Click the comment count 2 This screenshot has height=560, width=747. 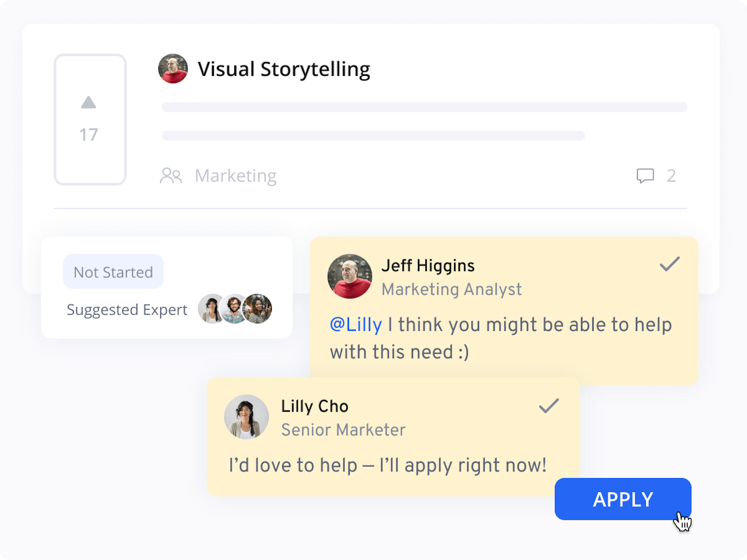tap(671, 176)
